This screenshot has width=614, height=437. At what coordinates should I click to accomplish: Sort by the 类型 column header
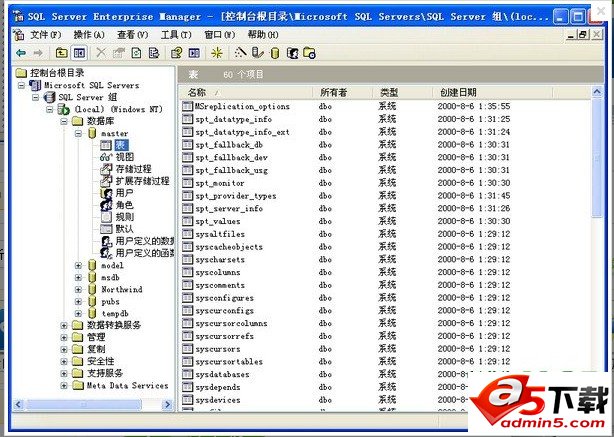pyautogui.click(x=403, y=93)
